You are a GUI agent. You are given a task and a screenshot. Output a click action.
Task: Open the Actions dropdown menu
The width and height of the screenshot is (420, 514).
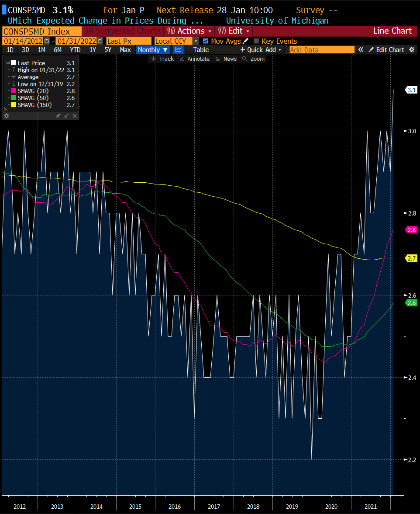189,31
